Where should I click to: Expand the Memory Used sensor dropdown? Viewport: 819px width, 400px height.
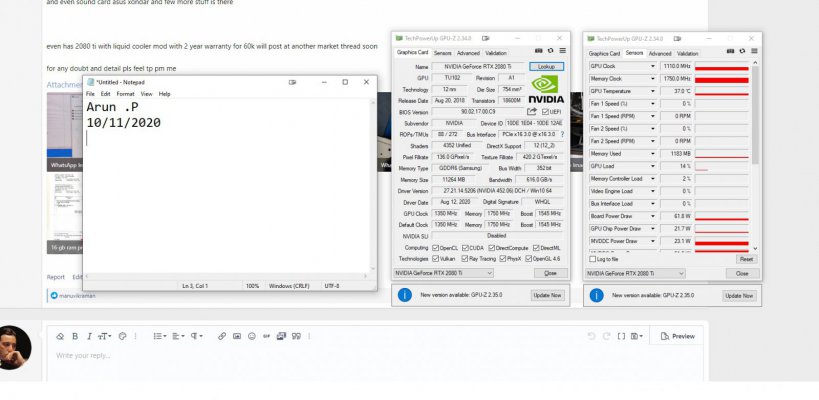(x=652, y=154)
